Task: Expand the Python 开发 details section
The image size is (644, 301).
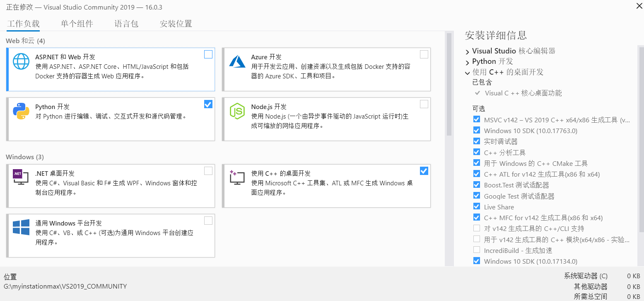Action: [x=468, y=62]
